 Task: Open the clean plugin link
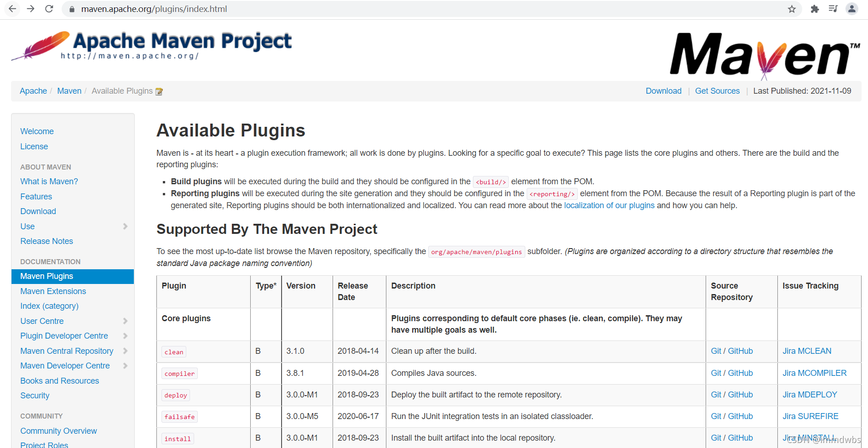[x=174, y=352]
